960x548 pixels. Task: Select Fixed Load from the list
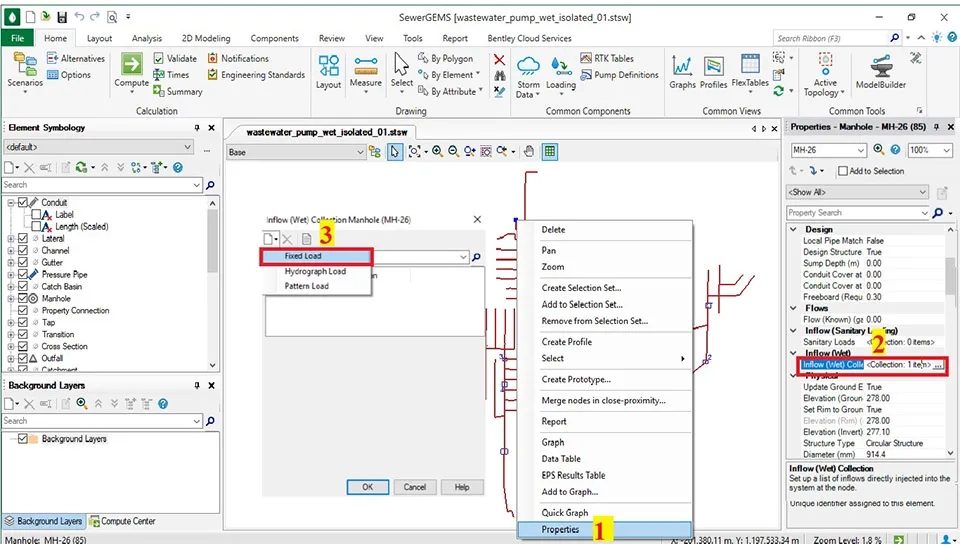(x=303, y=256)
